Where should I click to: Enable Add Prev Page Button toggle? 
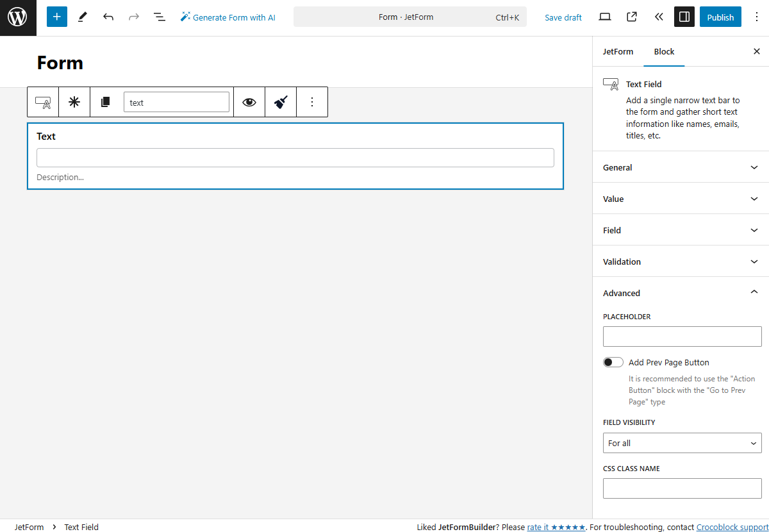(x=613, y=362)
